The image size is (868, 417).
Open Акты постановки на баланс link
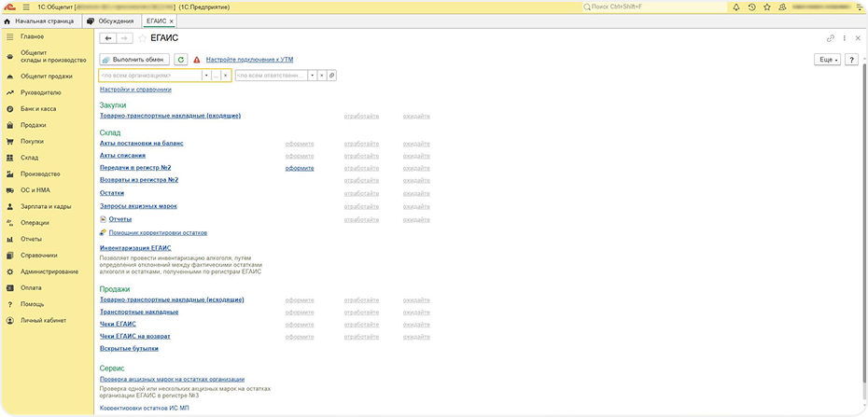(x=142, y=144)
